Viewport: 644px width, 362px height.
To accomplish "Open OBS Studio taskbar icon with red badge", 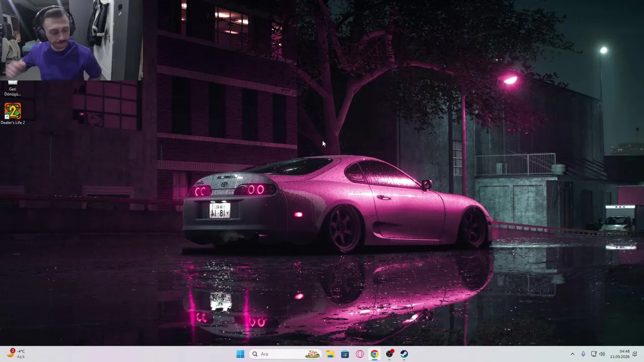I will pyautogui.click(x=389, y=354).
